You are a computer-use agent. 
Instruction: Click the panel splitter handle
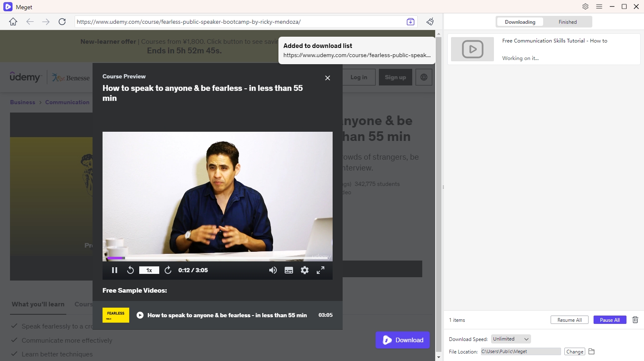[x=443, y=187]
